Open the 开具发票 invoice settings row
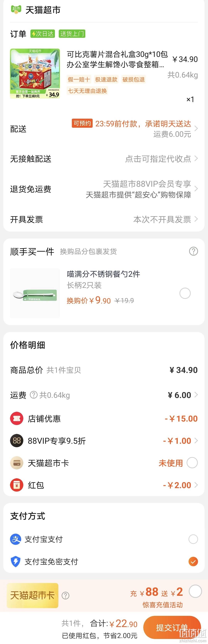Viewport: 208px width, 644px height. [x=104, y=219]
